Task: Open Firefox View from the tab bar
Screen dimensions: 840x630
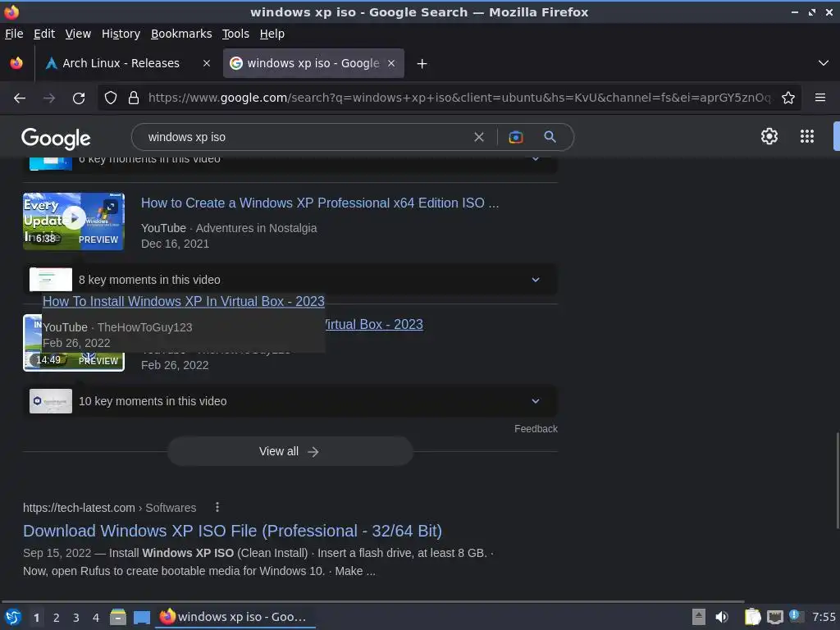Action: 16,63
